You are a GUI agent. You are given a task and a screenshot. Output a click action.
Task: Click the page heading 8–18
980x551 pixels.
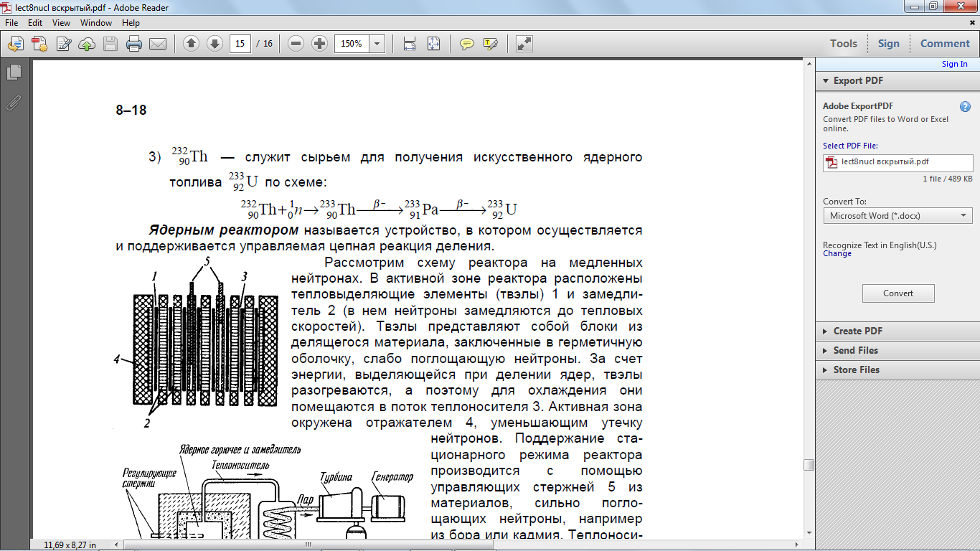coord(131,110)
